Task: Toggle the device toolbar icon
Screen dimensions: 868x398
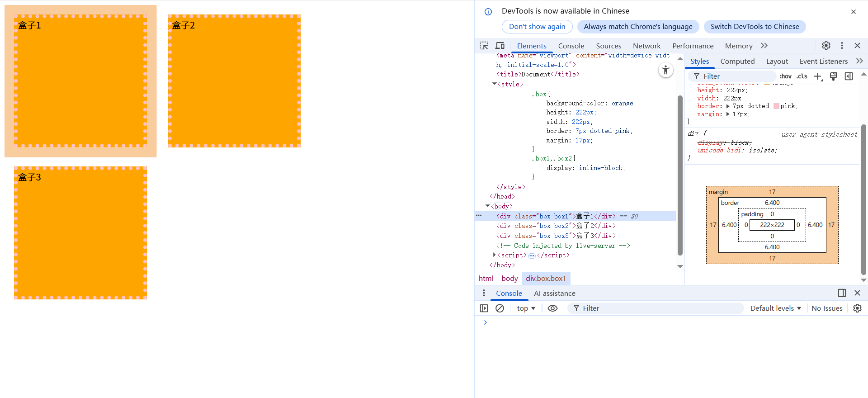Action: 500,46
